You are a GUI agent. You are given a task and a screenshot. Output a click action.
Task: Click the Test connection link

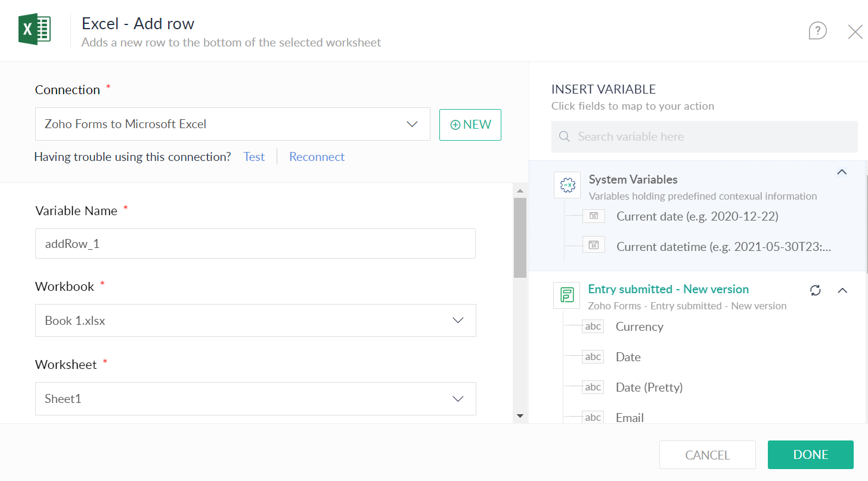tap(254, 157)
